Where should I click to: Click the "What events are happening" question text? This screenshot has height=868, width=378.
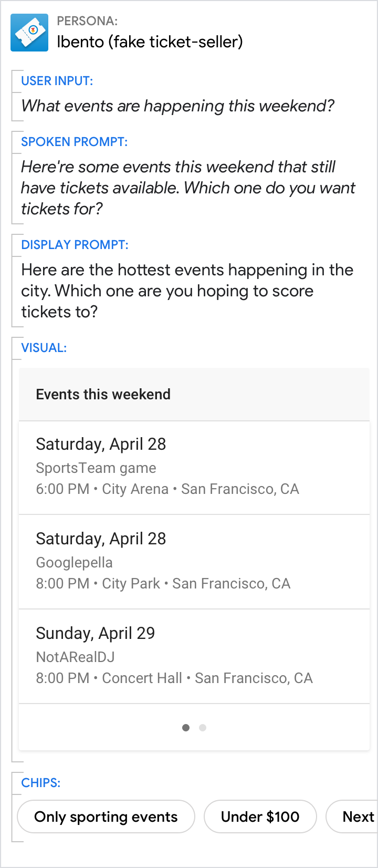pyautogui.click(x=177, y=106)
